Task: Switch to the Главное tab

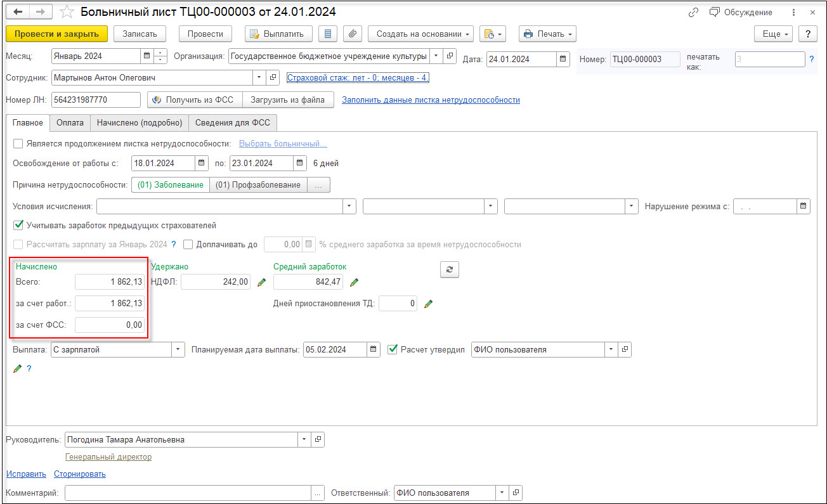Action: [28, 123]
